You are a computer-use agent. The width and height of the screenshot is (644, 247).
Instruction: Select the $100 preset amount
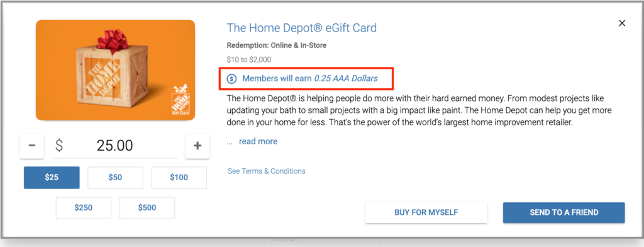pyautogui.click(x=179, y=178)
